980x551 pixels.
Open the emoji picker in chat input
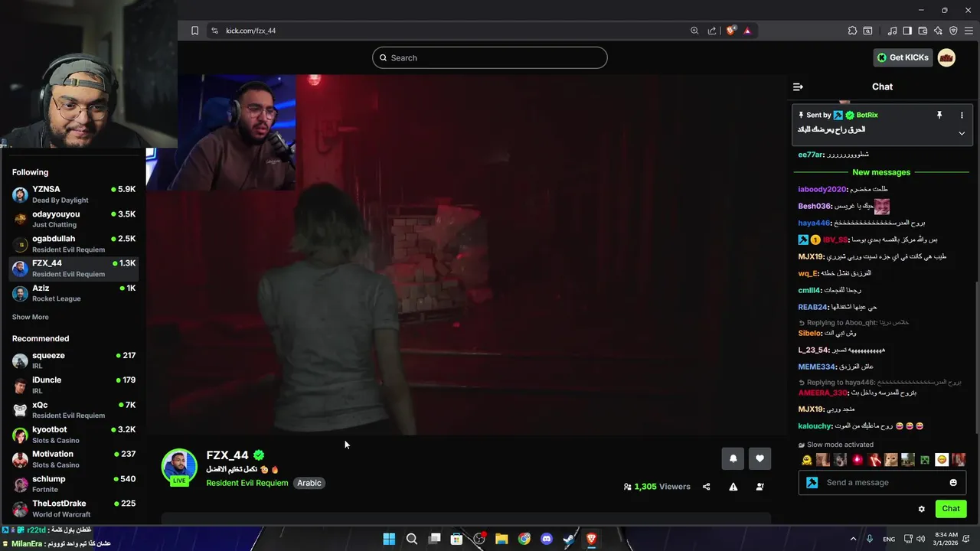953,483
